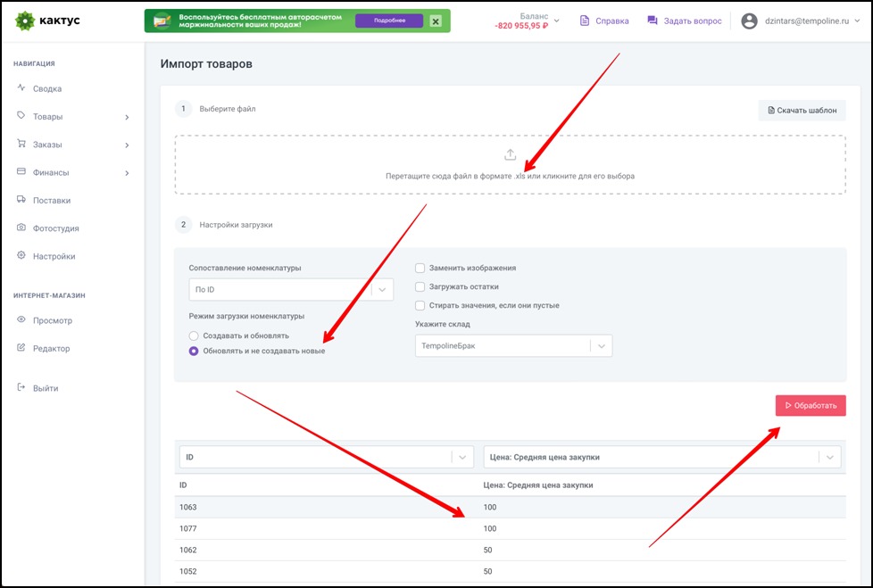Click the upload icon in drop zone
Screen dimensions: 873x588
coord(511,155)
